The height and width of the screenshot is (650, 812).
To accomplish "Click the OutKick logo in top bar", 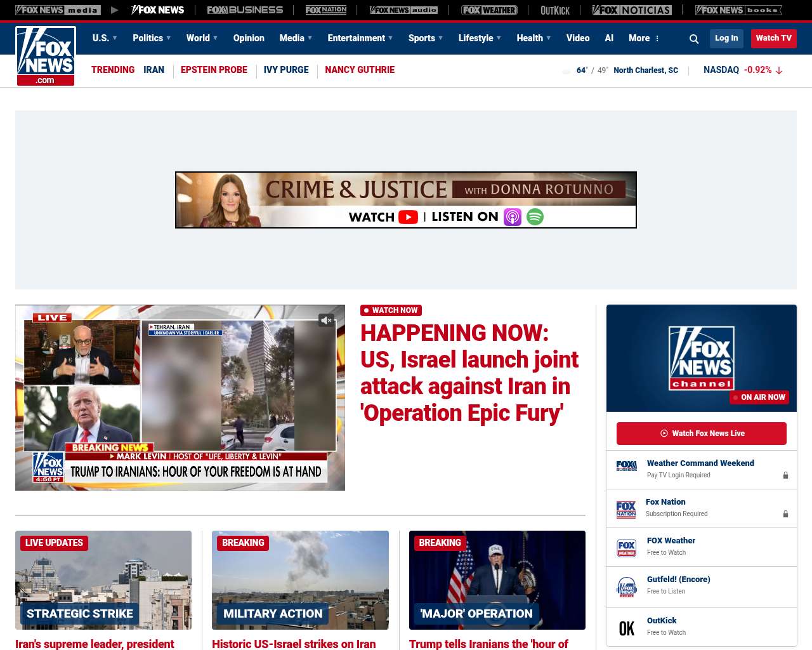I will [554, 10].
